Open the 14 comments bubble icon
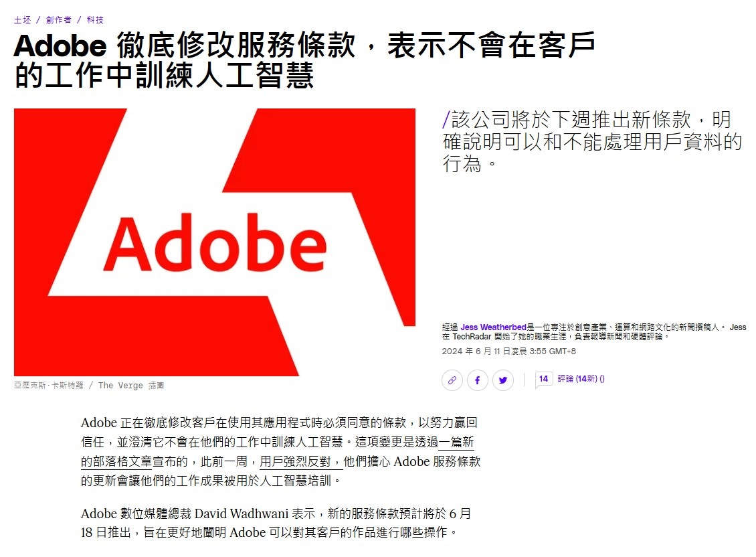This screenshot has width=756, height=557. coord(543,380)
